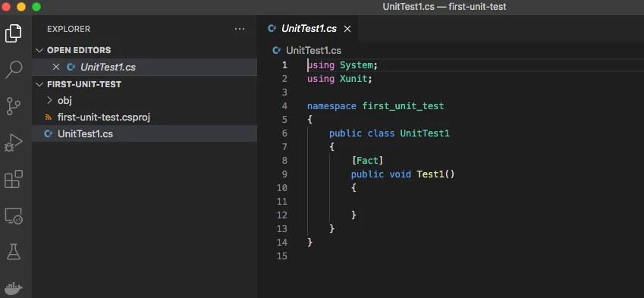Open the Docker view icon
644x298 pixels.
click(13, 288)
